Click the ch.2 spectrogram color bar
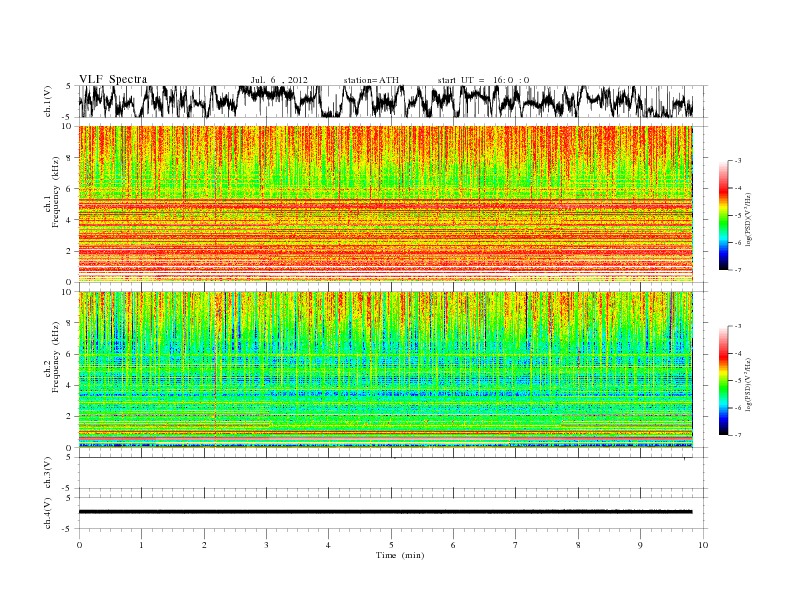 coord(724,380)
